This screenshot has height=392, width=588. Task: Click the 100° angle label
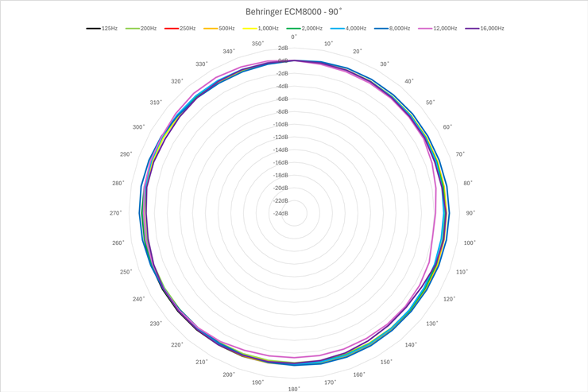point(470,243)
